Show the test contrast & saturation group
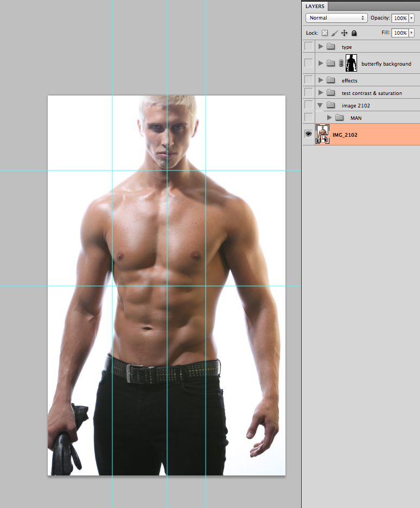The height and width of the screenshot is (508, 420). pyautogui.click(x=309, y=93)
